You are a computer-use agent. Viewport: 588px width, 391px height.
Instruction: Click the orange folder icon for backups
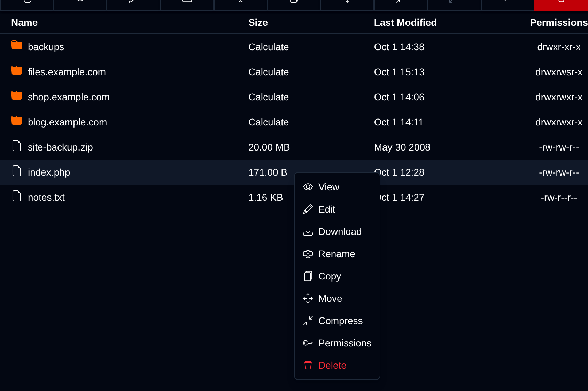pos(17,45)
